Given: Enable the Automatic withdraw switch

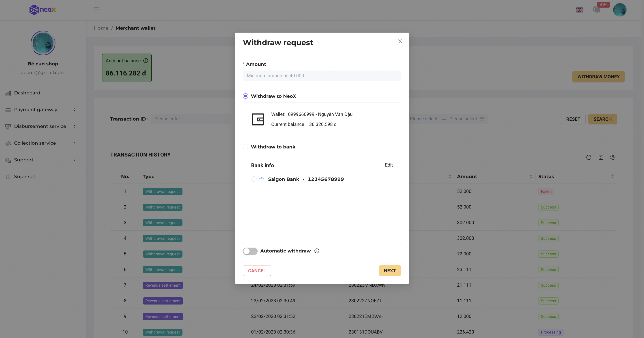Looking at the screenshot, I should (x=250, y=251).
